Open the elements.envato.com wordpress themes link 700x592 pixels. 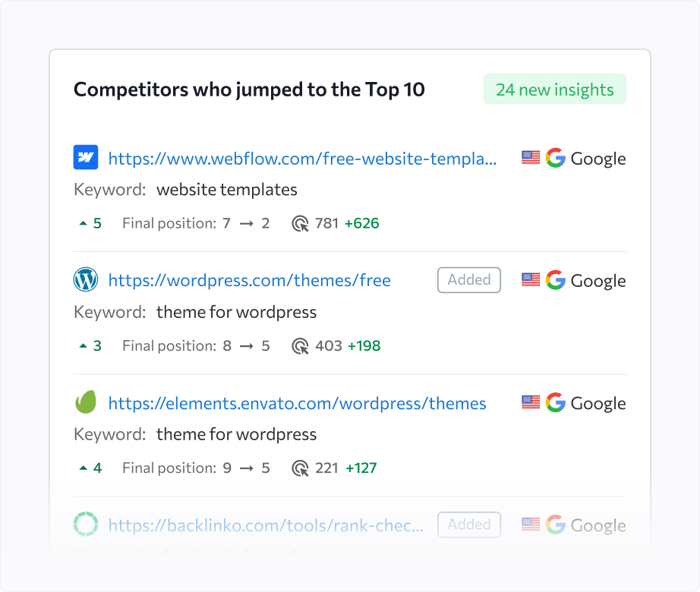[x=298, y=403]
